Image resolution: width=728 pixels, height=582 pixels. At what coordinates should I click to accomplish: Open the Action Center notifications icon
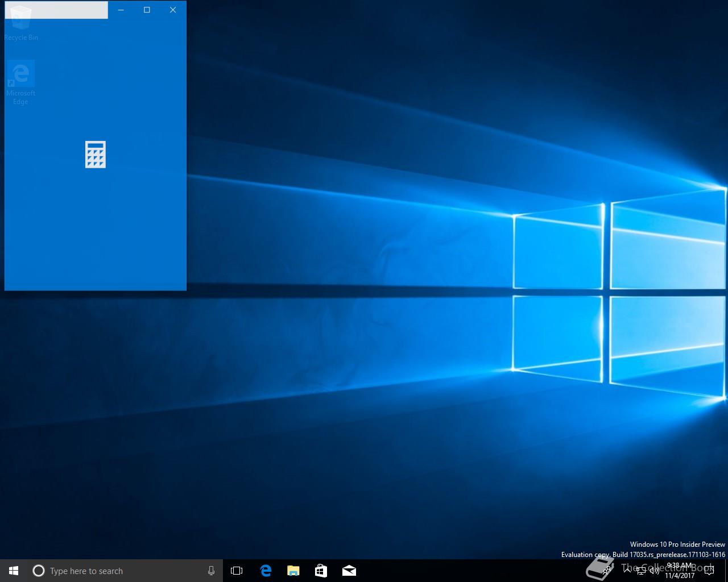pos(709,571)
